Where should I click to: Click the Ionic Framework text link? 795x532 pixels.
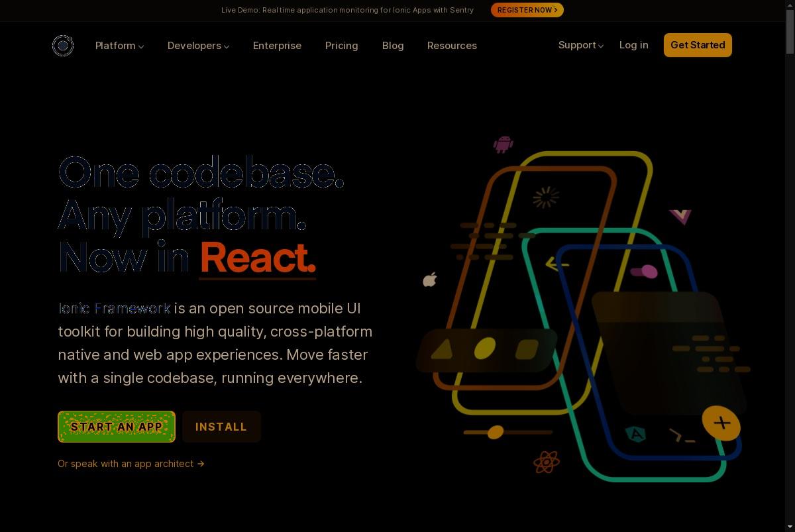(115, 309)
